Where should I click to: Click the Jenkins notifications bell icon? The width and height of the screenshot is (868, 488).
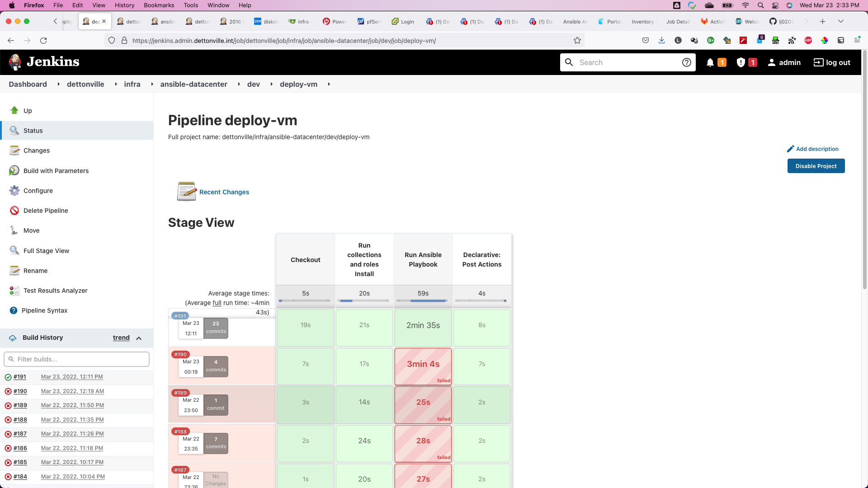click(710, 62)
